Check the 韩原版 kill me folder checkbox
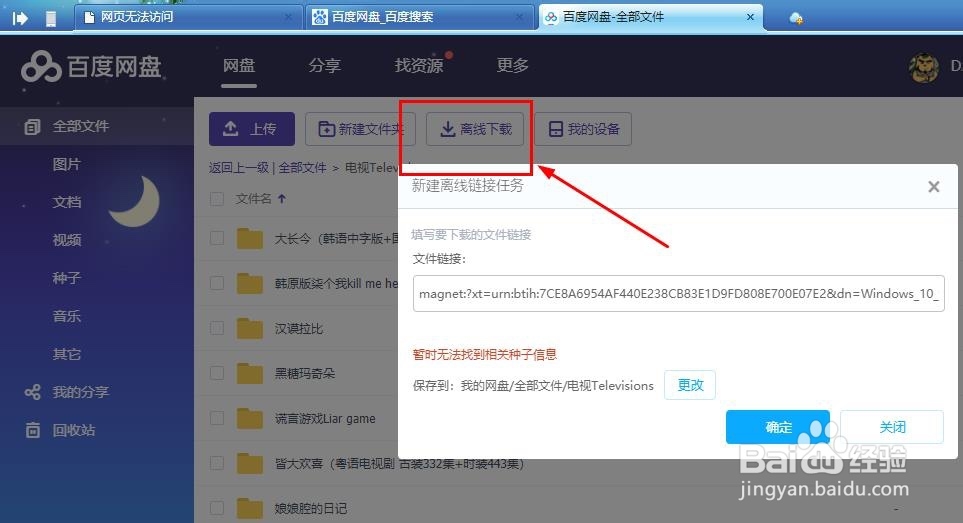The width and height of the screenshot is (963, 523). [x=217, y=282]
